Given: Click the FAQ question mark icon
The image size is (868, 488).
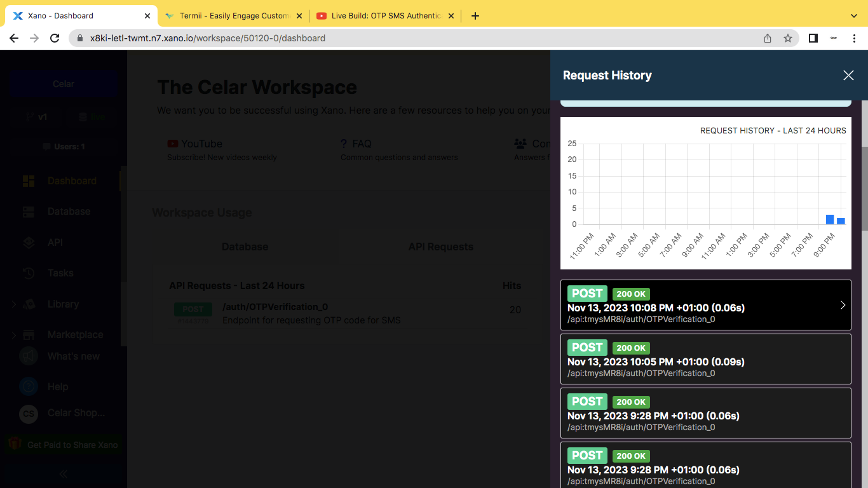Looking at the screenshot, I should tap(344, 144).
